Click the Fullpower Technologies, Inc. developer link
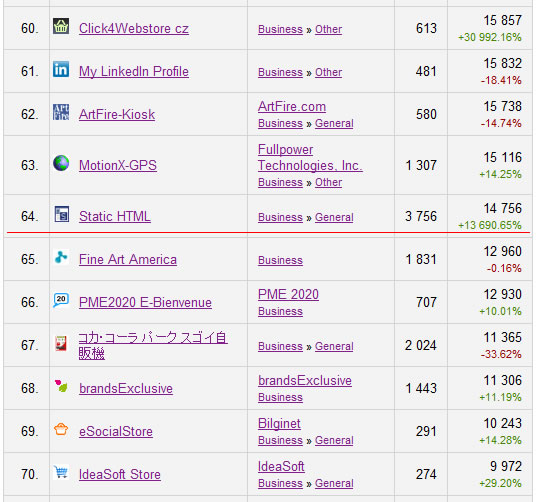Screen dimensions: 536x502 coord(310,158)
